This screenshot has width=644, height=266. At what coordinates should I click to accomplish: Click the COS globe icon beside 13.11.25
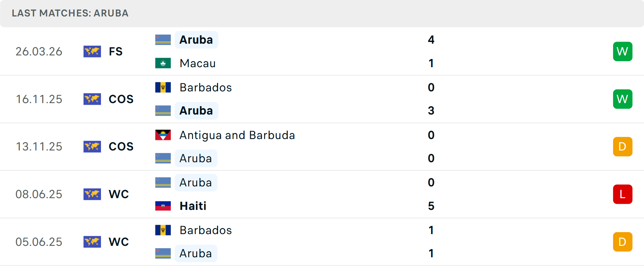click(x=92, y=146)
